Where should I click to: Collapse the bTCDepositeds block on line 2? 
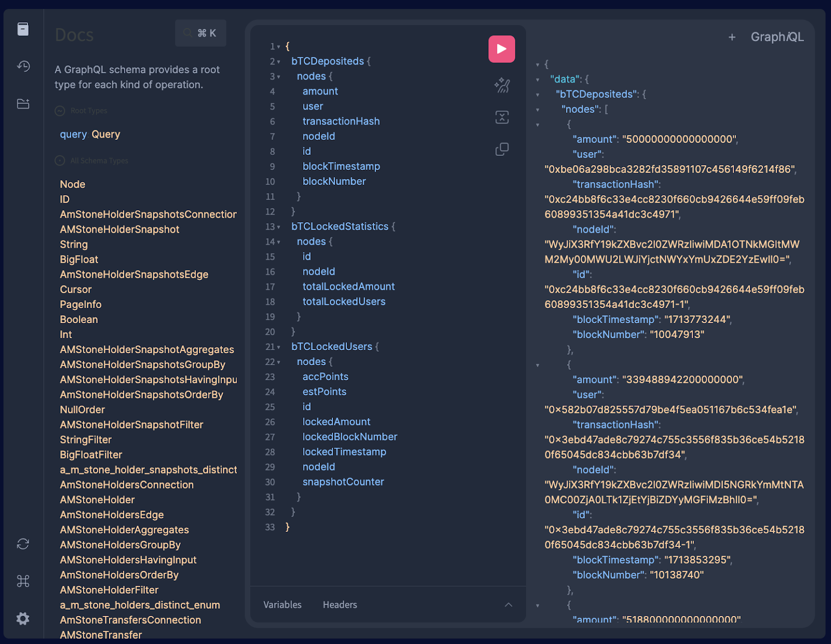279,62
